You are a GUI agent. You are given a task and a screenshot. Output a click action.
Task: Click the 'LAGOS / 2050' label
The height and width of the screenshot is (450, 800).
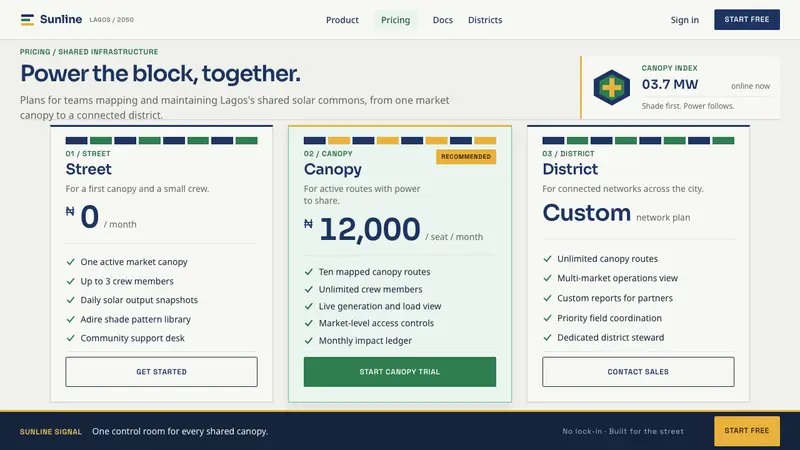click(x=112, y=20)
